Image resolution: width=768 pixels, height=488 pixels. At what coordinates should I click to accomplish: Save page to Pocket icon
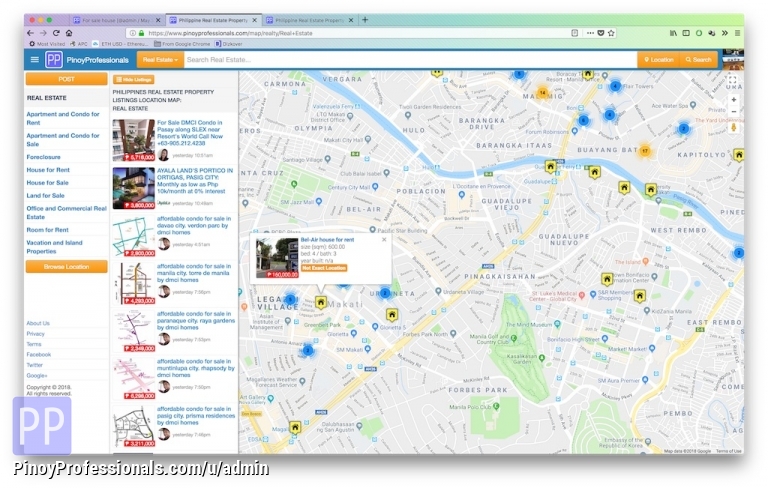[600, 33]
